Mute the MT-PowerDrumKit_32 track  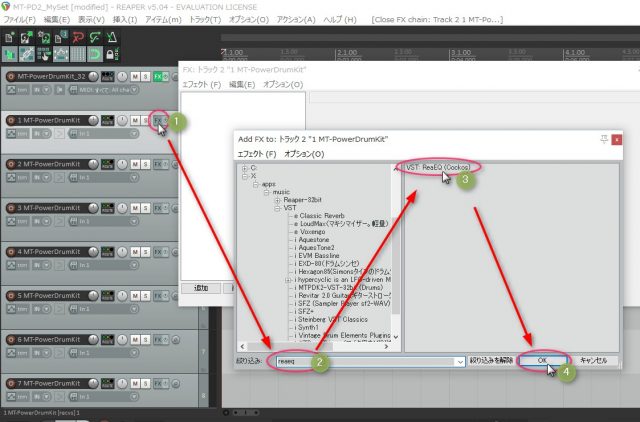135,76
